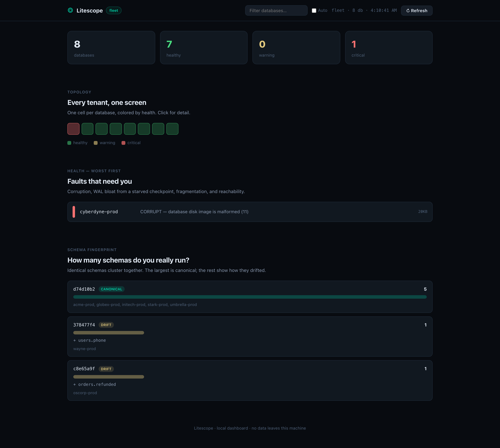Click the oscorp-prod database name
Image resolution: width=500 pixels, height=448 pixels.
(x=85, y=393)
